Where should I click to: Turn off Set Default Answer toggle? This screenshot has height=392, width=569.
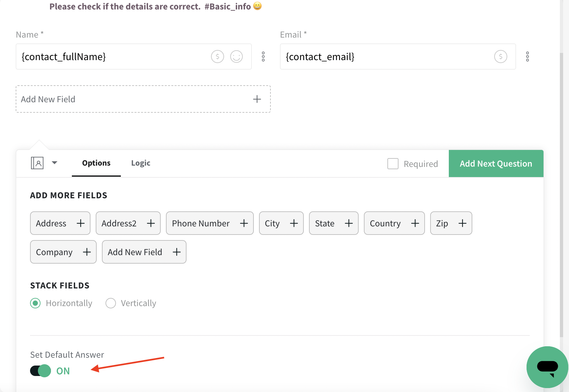41,371
